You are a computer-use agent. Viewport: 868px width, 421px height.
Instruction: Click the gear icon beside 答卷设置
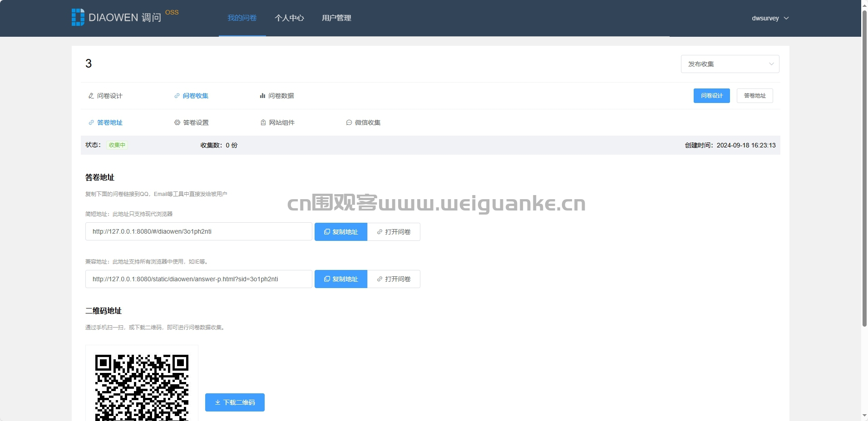178,122
